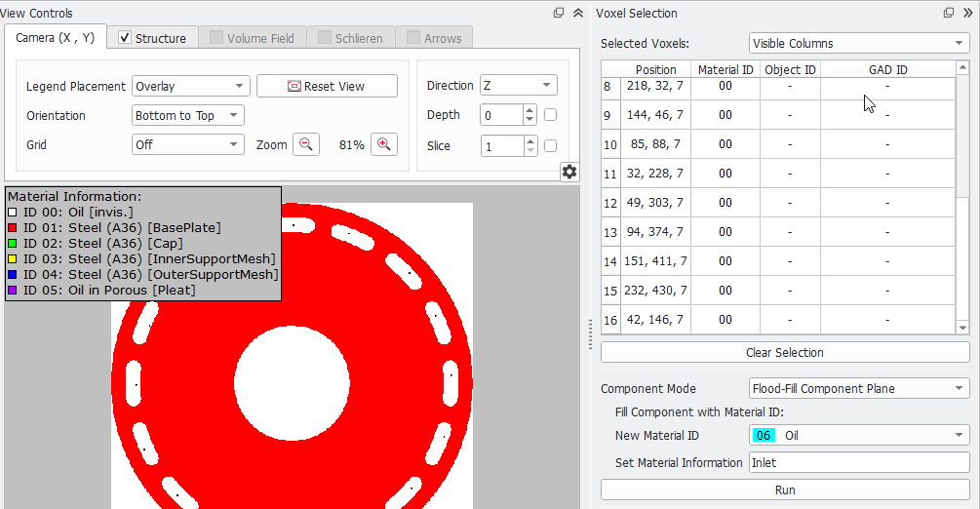Open the Legend Placement dropdown
This screenshot has width=980, height=509.
click(190, 86)
